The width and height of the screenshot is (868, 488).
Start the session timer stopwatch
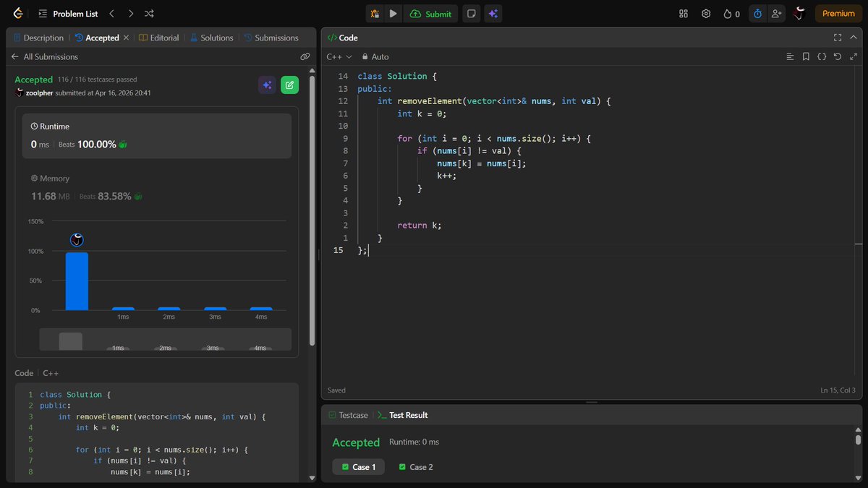tap(757, 13)
